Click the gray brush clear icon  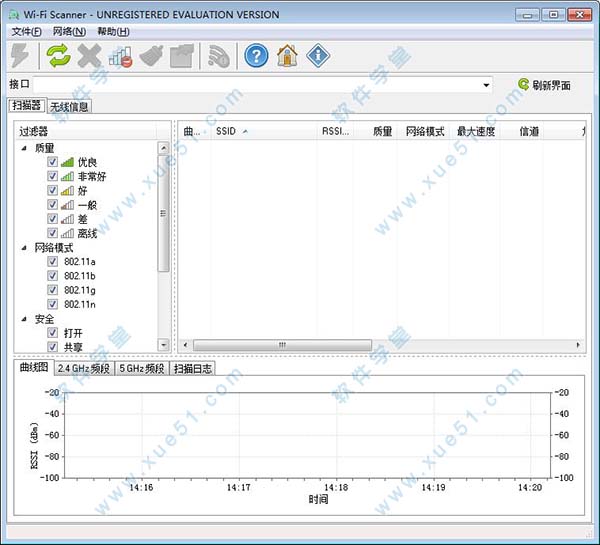click(x=151, y=56)
